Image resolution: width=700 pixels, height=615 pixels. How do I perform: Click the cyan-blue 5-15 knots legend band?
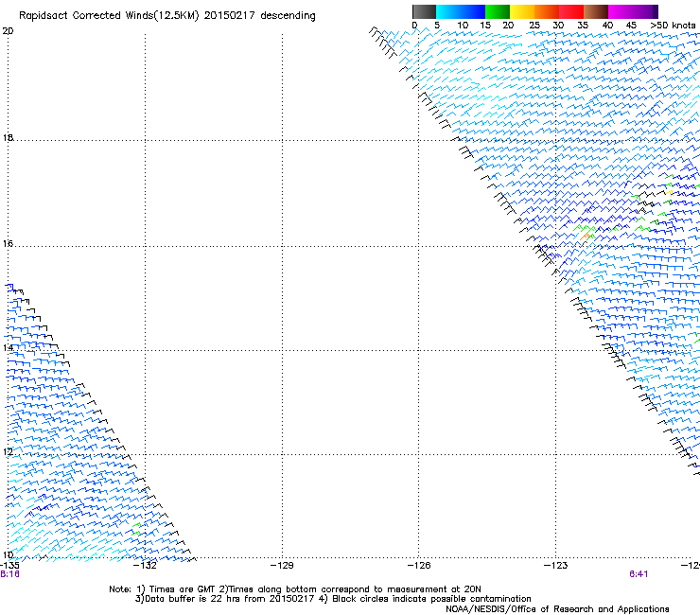[x=461, y=11]
